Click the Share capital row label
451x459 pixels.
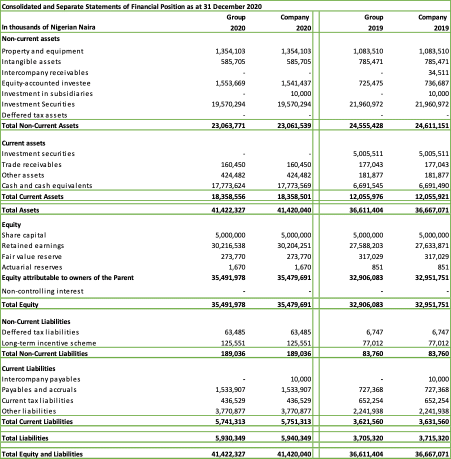click(x=24, y=235)
